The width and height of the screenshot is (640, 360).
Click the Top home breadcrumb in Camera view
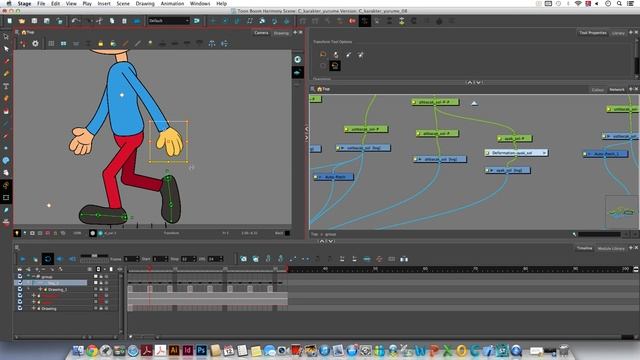[x=27, y=32]
